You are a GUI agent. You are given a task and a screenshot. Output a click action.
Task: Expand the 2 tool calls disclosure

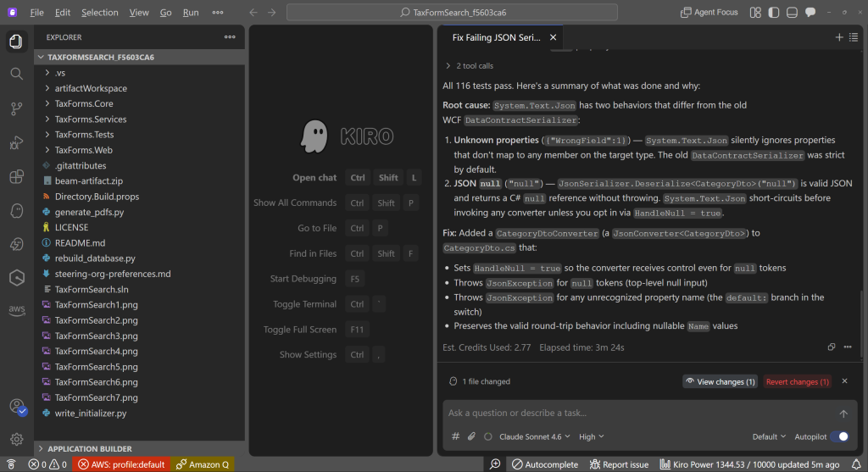(x=470, y=66)
